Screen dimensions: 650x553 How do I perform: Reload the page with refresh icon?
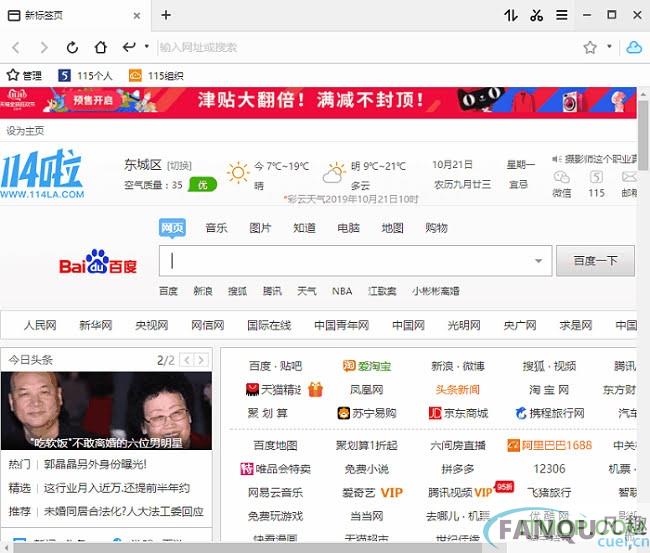(72, 47)
